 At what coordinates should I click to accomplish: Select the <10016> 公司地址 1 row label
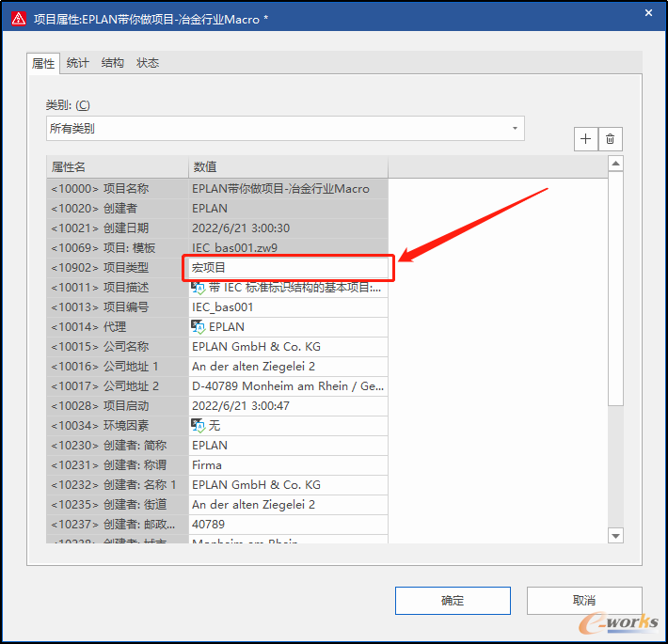click(118, 367)
